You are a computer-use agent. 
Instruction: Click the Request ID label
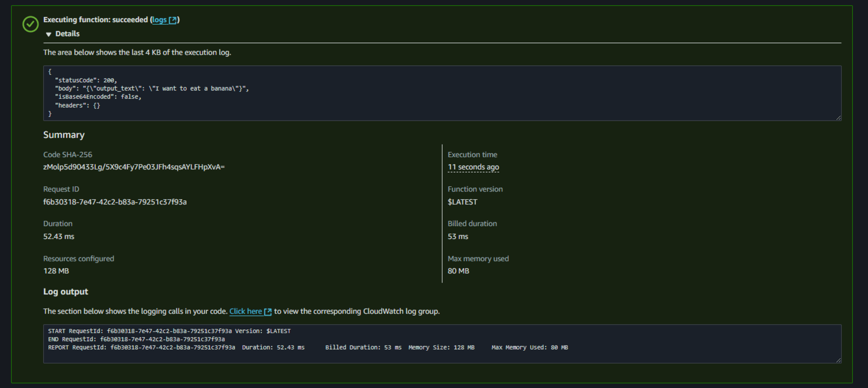tap(61, 189)
